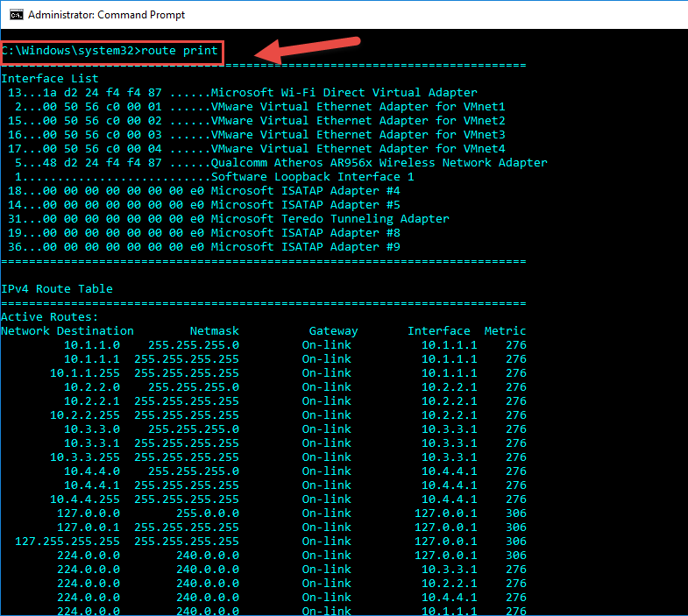The width and height of the screenshot is (688, 616).
Task: Click destination 10.1.1.255 in route table
Action: [x=85, y=373]
